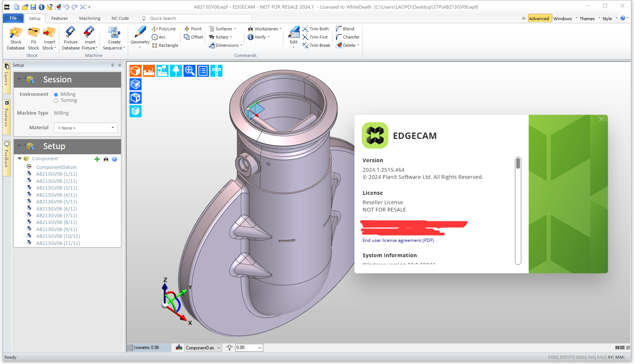Click orange solid cube view icon

136,71
